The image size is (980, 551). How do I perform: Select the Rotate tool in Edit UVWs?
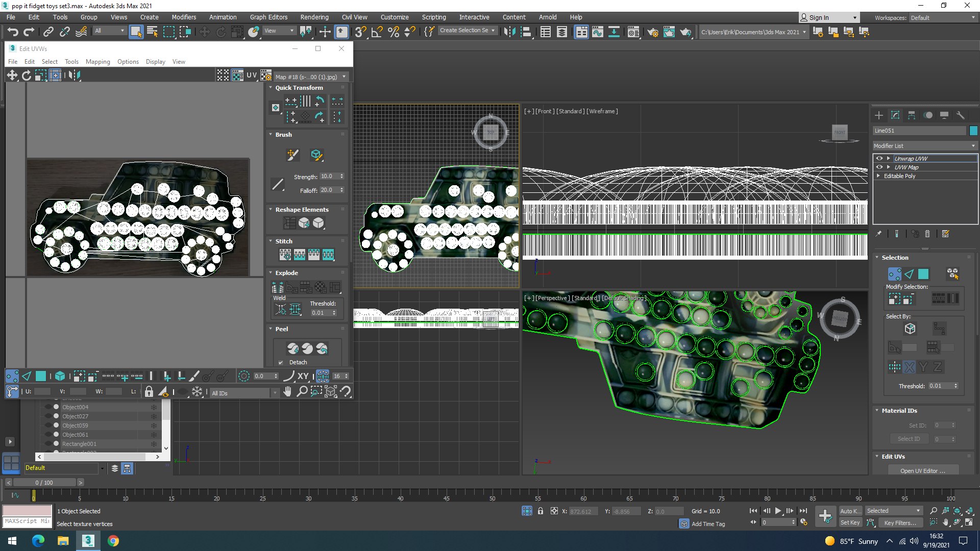tap(26, 76)
